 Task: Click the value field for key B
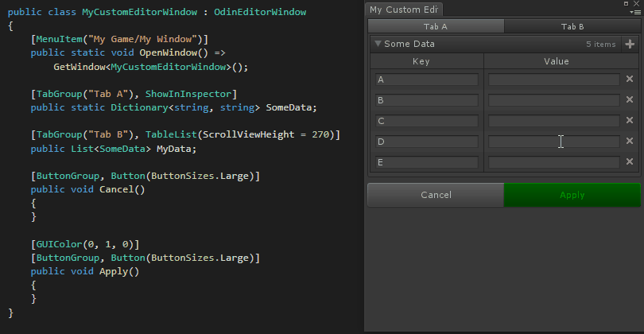(553, 100)
